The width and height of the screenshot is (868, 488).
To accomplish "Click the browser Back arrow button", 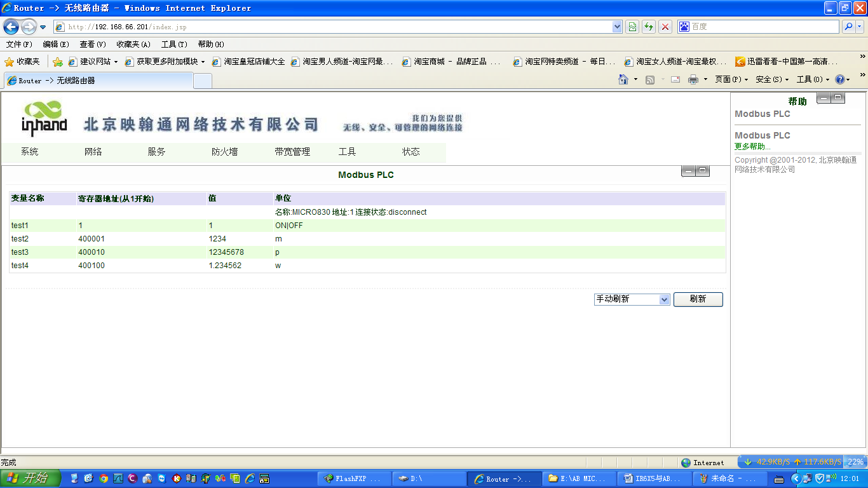I will coord(11,27).
